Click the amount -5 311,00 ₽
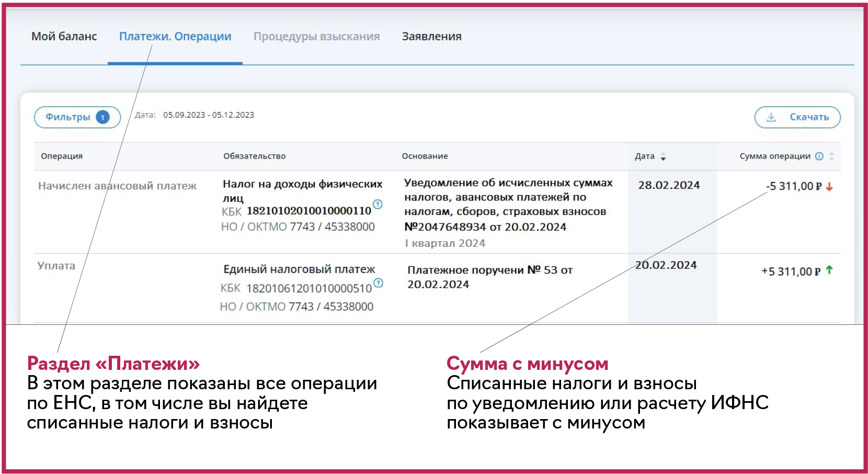 tap(794, 186)
